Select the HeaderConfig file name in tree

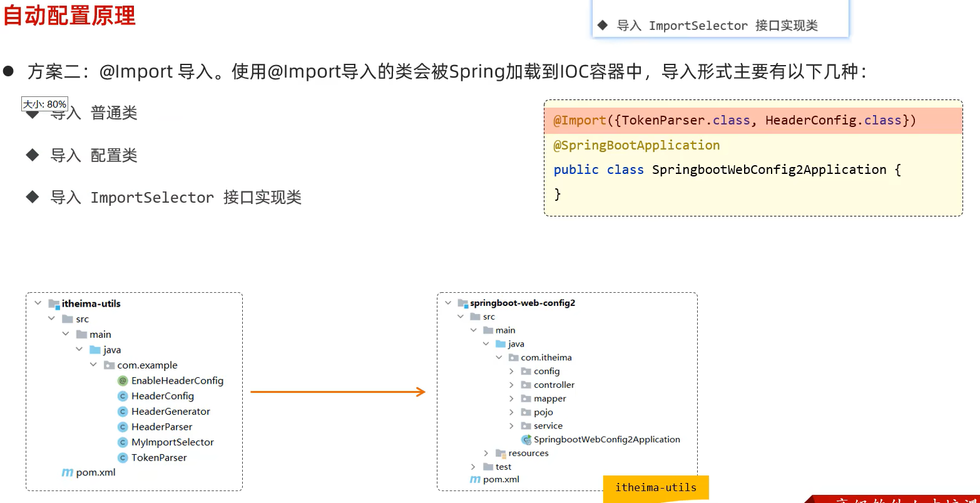click(163, 396)
